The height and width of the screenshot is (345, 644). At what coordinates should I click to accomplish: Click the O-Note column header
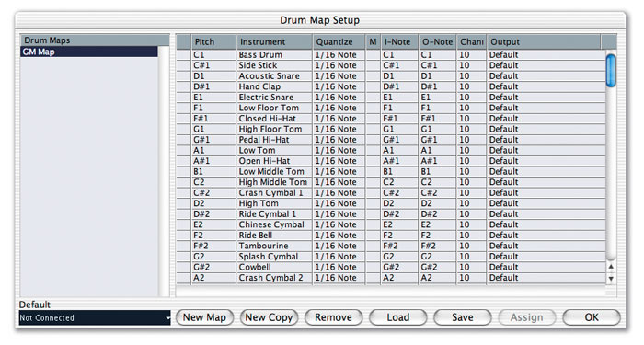click(x=437, y=42)
